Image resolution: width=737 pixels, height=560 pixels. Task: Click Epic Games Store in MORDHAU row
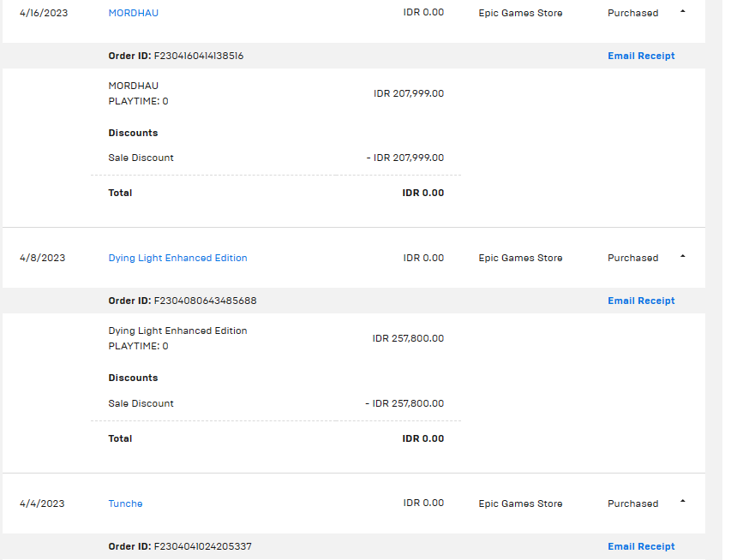tap(520, 13)
